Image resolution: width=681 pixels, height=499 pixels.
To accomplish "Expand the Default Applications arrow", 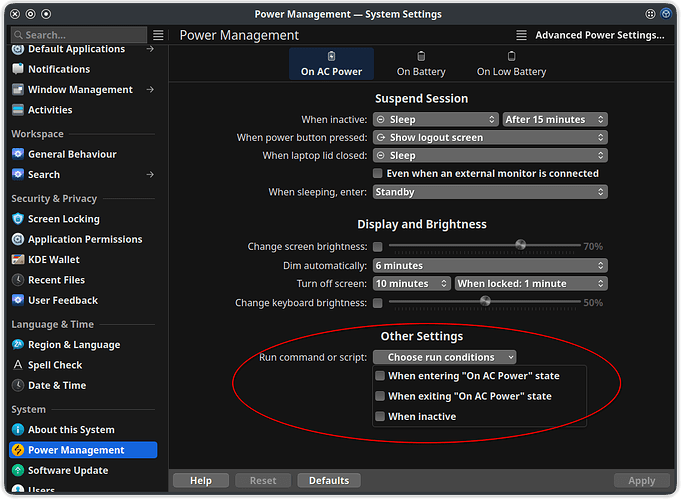I will point(150,49).
